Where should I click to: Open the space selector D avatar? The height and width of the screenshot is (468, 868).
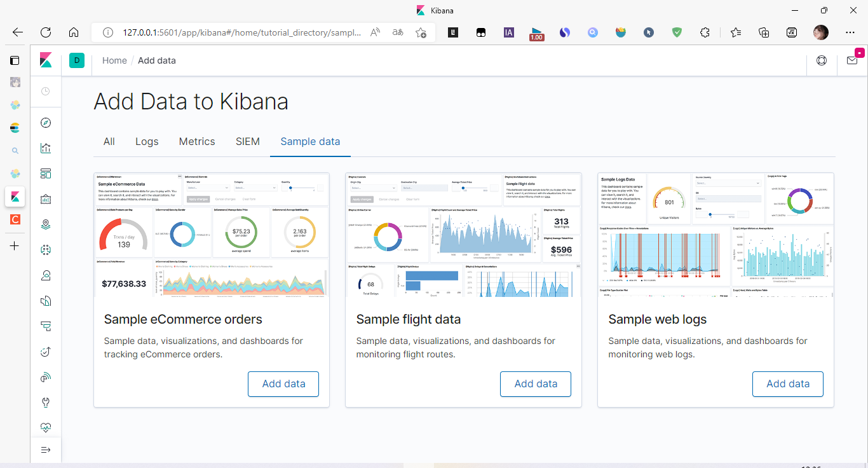(77, 60)
